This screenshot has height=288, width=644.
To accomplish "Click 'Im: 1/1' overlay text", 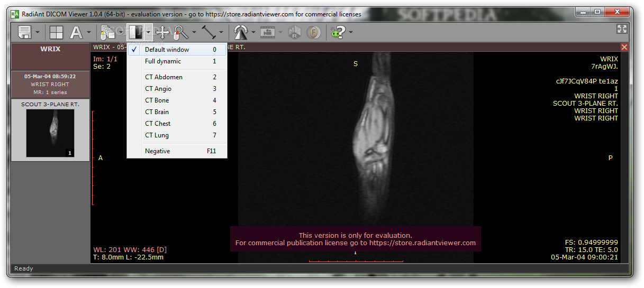I will pyautogui.click(x=105, y=59).
